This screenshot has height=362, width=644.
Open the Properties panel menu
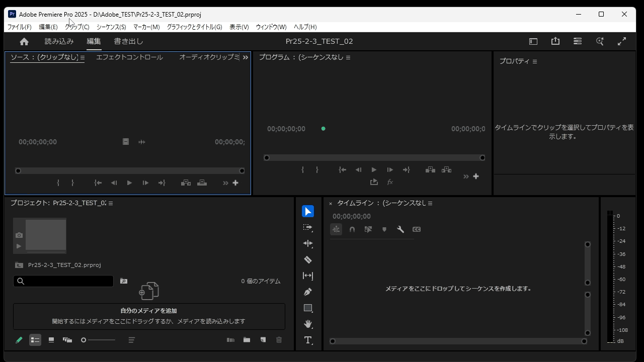point(535,61)
